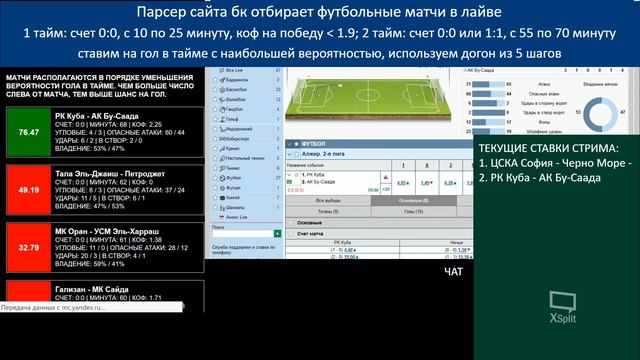This screenshot has height=360, width=640.
Task: Toggle favorite star for Теннис
Action: [x=216, y=168]
